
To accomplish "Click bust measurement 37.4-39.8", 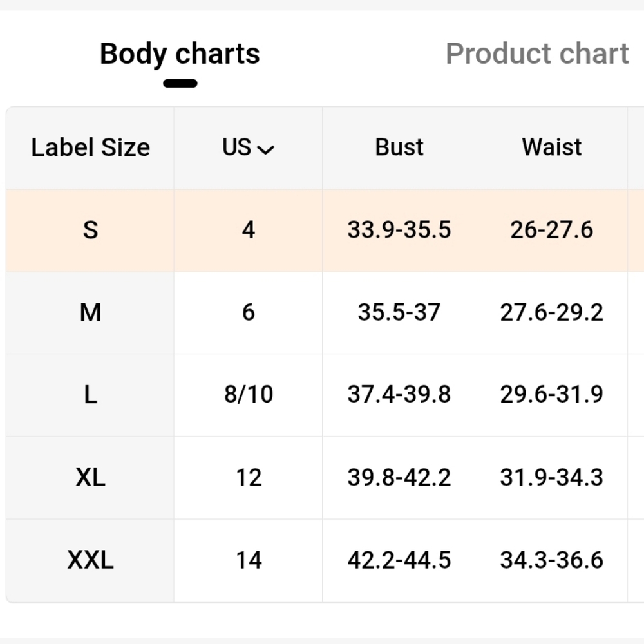I will coord(399,394).
